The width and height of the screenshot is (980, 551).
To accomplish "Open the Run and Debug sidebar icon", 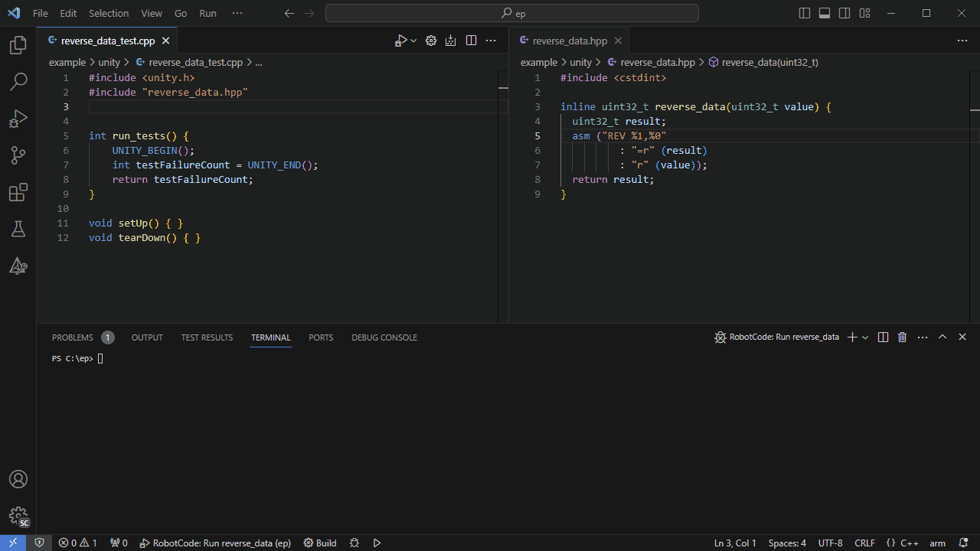I will pyautogui.click(x=18, y=119).
